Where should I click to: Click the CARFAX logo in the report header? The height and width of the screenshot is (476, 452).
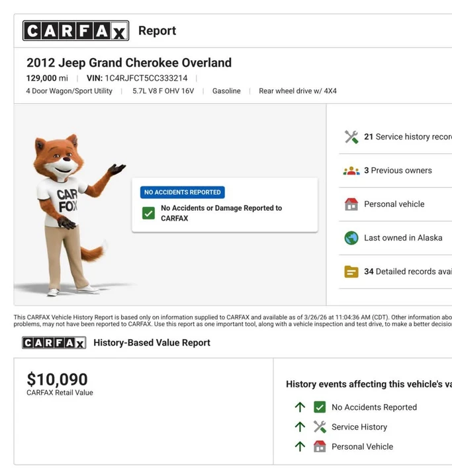tap(75, 30)
